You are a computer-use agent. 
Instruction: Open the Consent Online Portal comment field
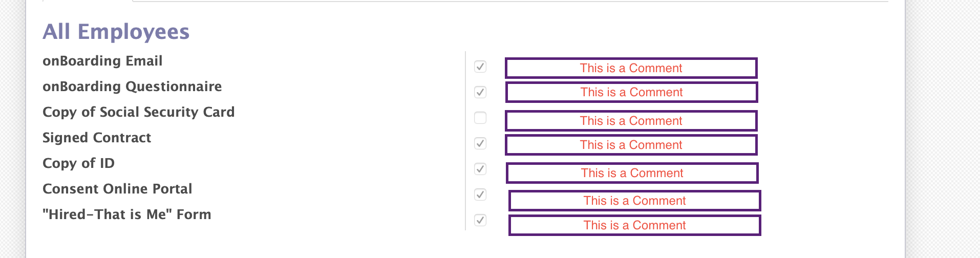point(634,201)
